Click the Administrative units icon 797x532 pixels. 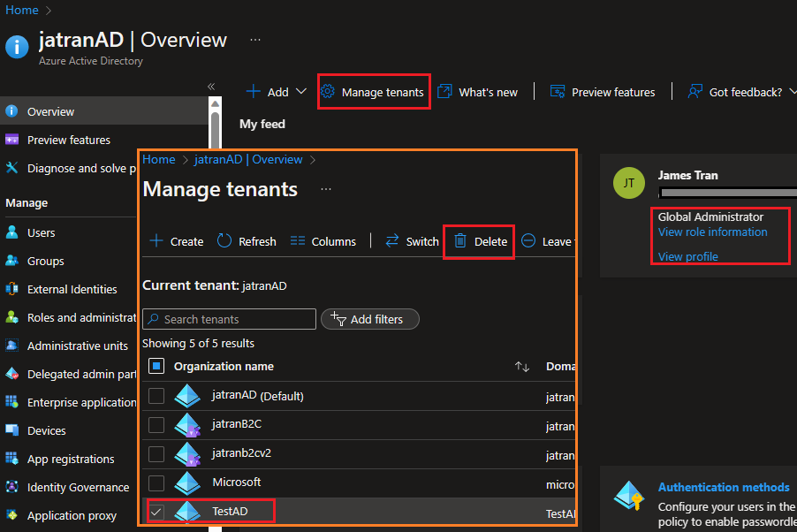tap(11, 346)
